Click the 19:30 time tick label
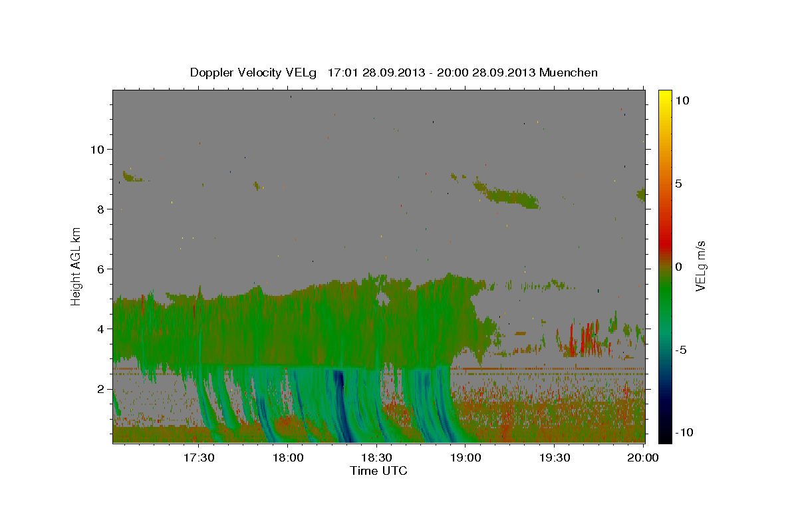Viewport: 798px width, 532px height. (555, 458)
